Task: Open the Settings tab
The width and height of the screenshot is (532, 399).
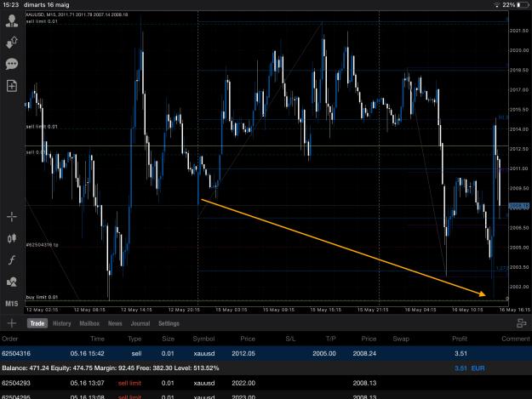Action: tap(169, 323)
